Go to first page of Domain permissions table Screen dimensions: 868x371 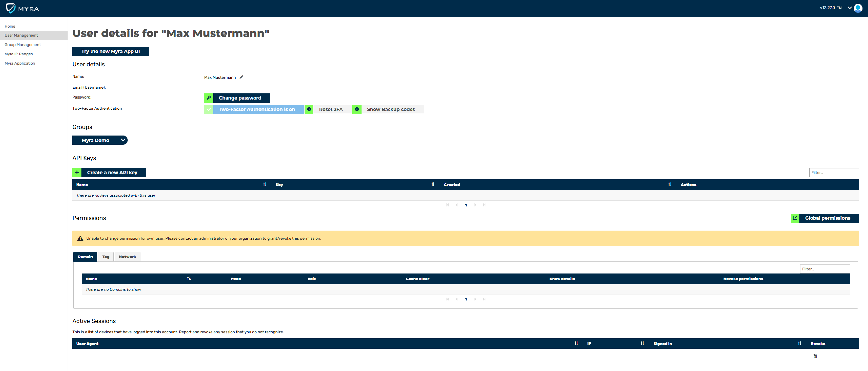pyautogui.click(x=447, y=299)
